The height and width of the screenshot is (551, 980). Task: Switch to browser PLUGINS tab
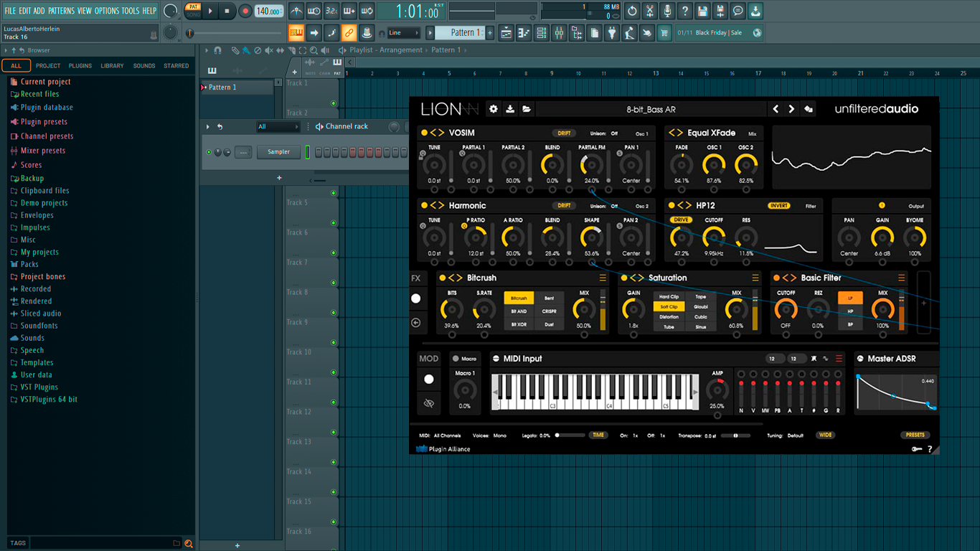pos(80,65)
